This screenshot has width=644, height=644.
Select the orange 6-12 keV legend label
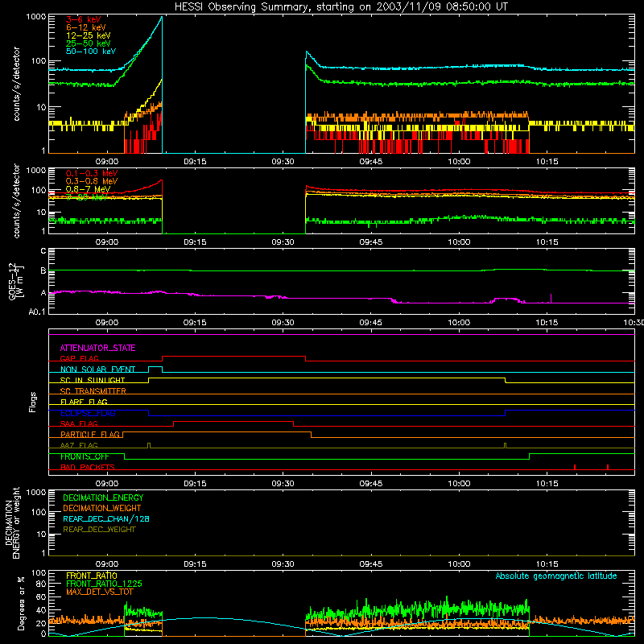(x=86, y=27)
